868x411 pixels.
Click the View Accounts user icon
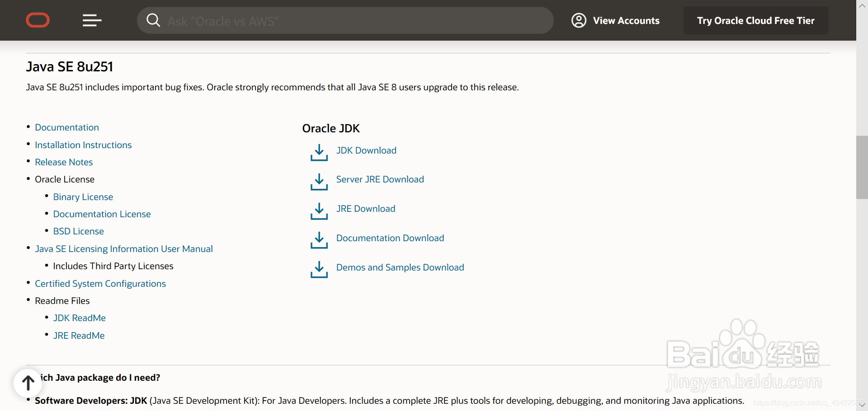[x=579, y=20]
